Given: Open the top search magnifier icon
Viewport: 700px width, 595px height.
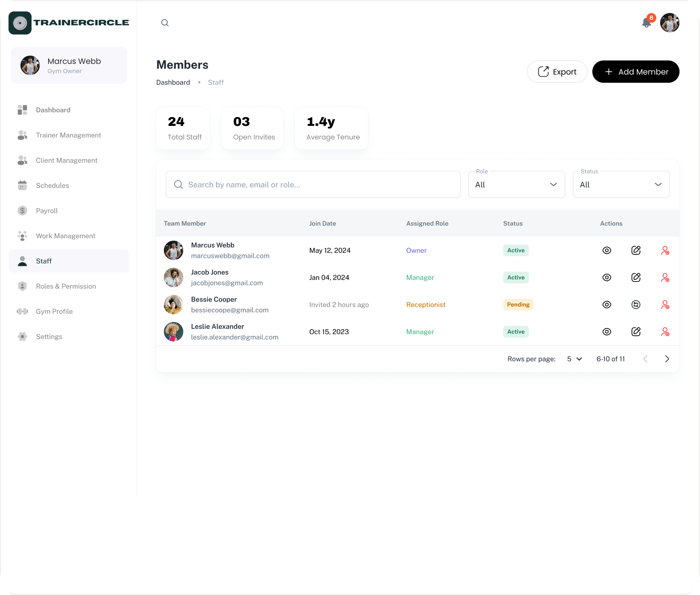Looking at the screenshot, I should (165, 23).
